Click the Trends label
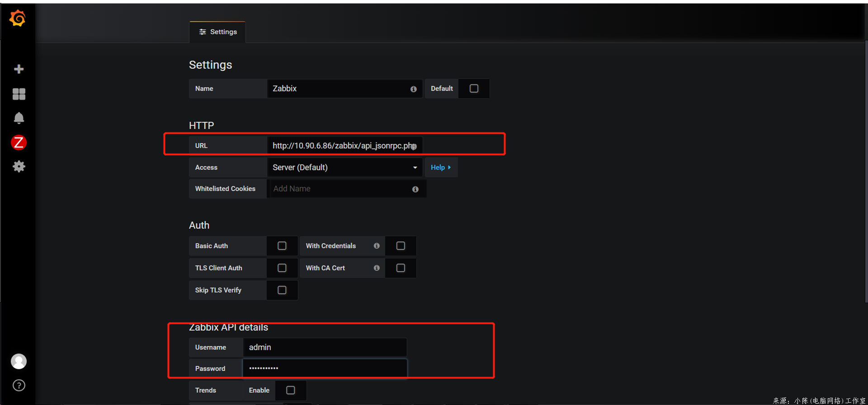Image resolution: width=868 pixels, height=405 pixels. (x=206, y=390)
